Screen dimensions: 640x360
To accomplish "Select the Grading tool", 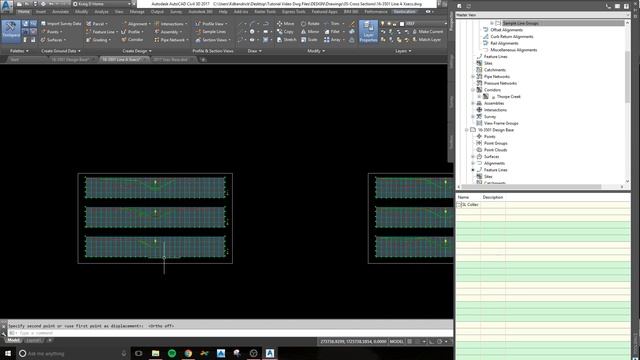I will tap(98, 40).
